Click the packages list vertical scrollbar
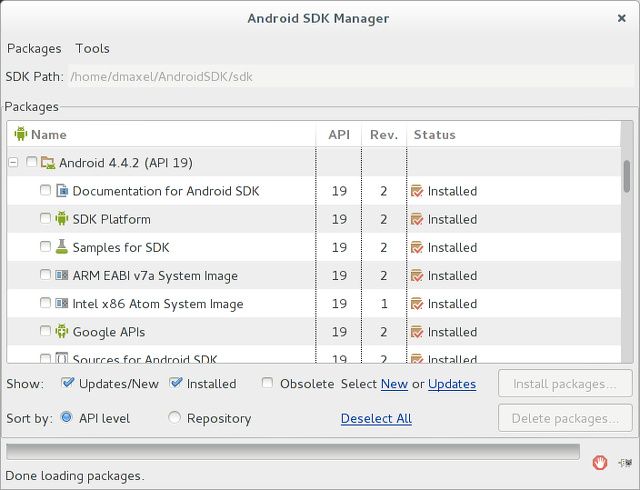 point(627,175)
